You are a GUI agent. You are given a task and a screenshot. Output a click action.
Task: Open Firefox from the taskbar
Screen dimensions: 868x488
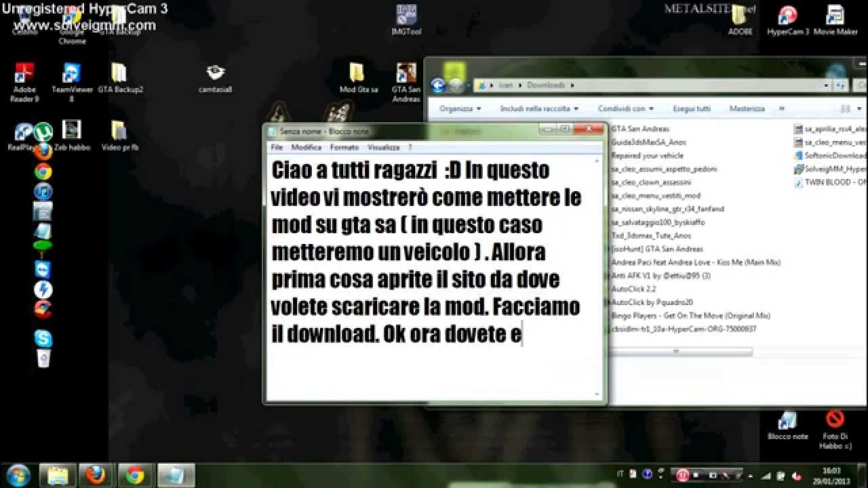pyautogui.click(x=97, y=475)
